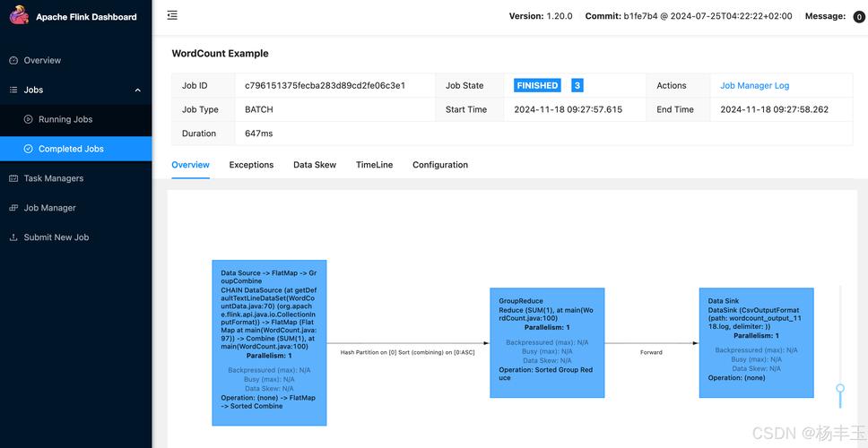This screenshot has width=868, height=448.
Task: Click the Running Jobs play-circle icon
Action: click(28, 119)
